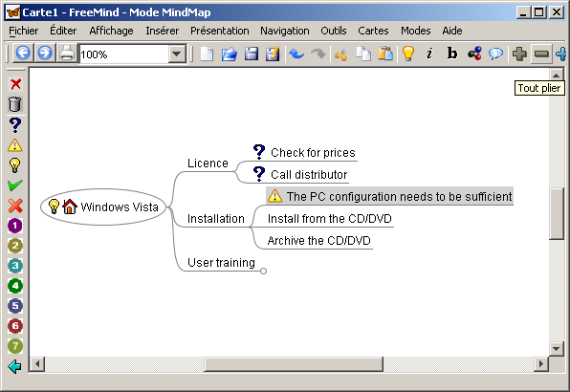Add the warning triangle icon from the sidebar

(x=15, y=145)
